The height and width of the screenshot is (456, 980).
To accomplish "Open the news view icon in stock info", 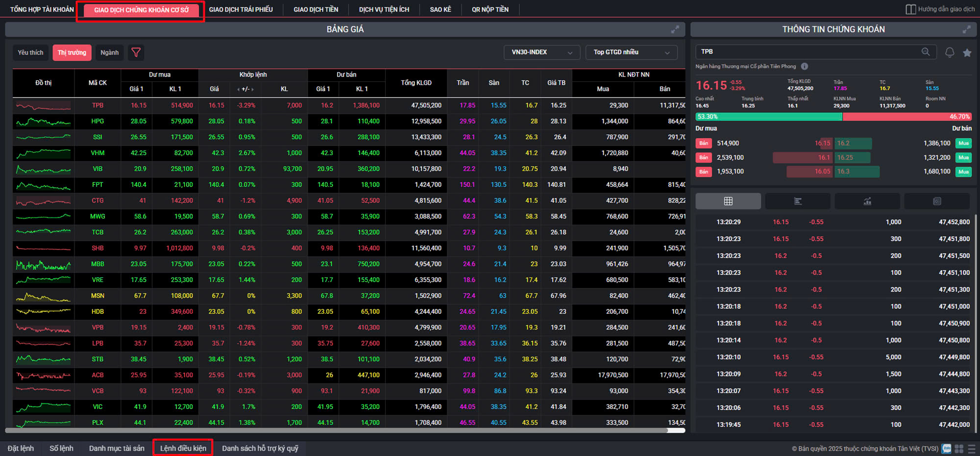I will pos(937,201).
